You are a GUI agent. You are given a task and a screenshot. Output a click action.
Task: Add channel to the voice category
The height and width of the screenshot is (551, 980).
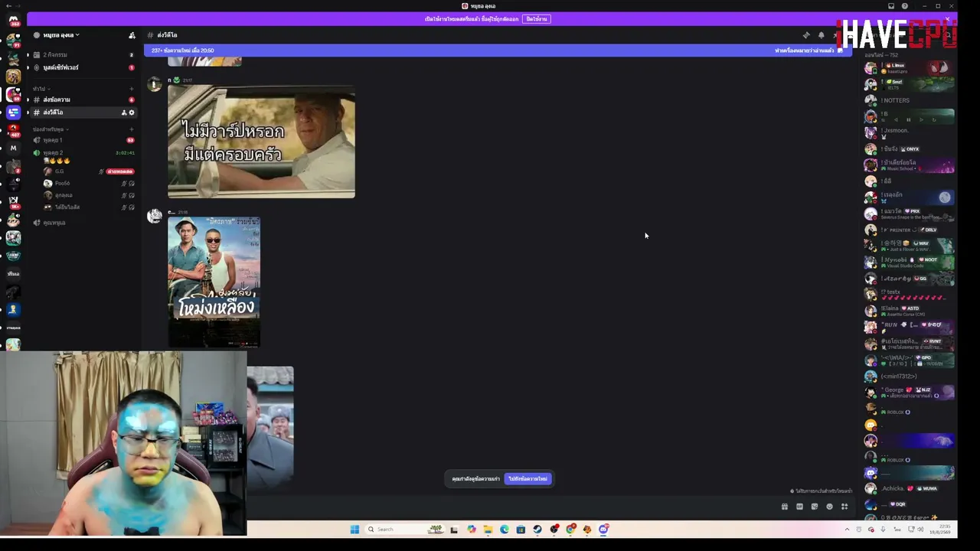[x=131, y=129]
